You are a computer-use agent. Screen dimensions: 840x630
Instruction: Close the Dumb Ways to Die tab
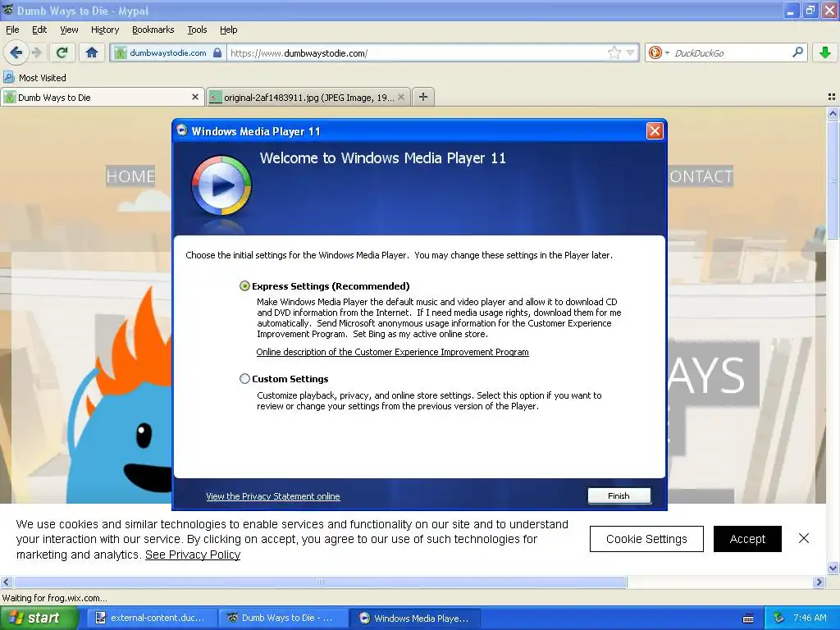coord(195,97)
